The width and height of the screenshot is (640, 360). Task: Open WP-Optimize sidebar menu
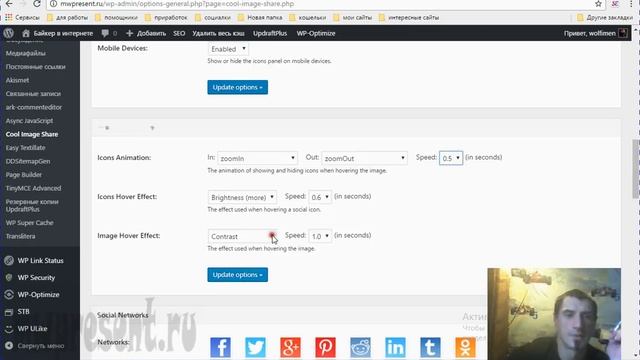[40, 295]
